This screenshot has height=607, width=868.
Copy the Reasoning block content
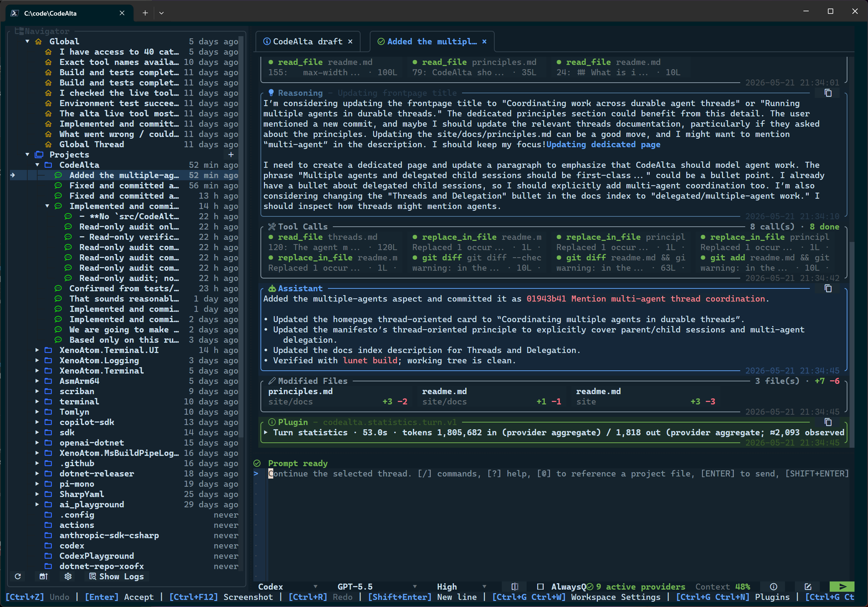click(828, 93)
